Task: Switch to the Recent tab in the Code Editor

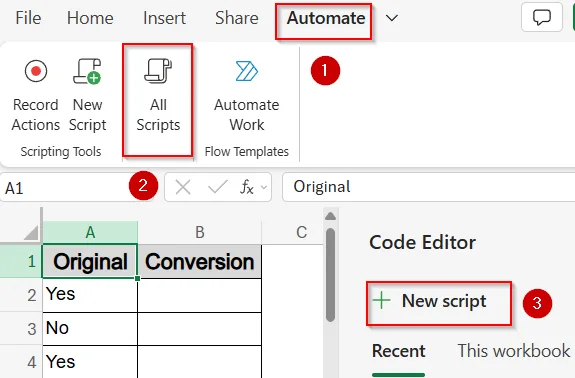Action: tap(399, 351)
